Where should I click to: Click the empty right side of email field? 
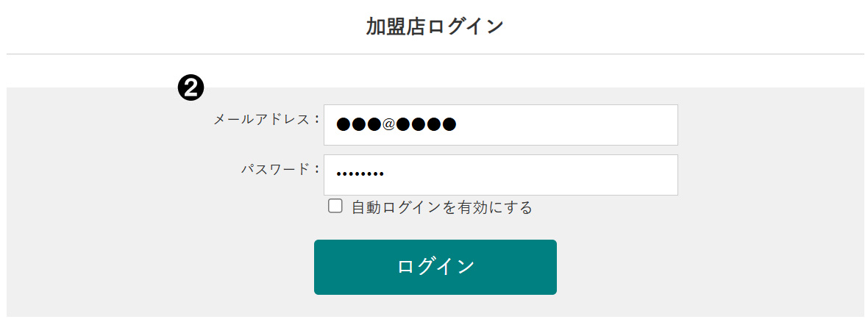[588, 125]
